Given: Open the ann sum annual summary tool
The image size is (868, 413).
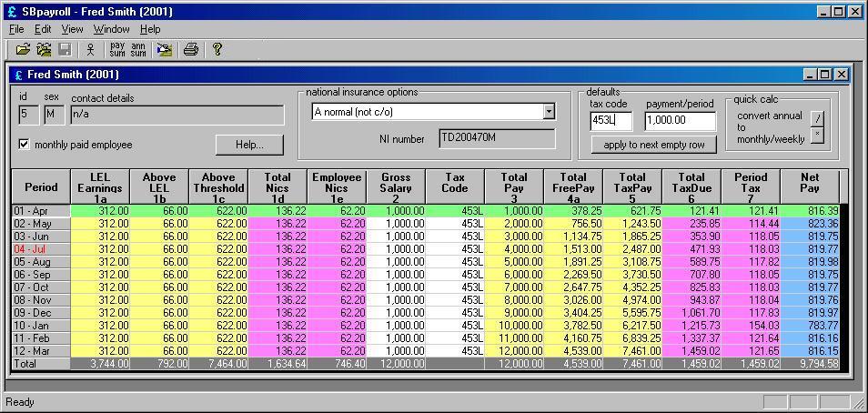Looking at the screenshot, I should (x=138, y=50).
